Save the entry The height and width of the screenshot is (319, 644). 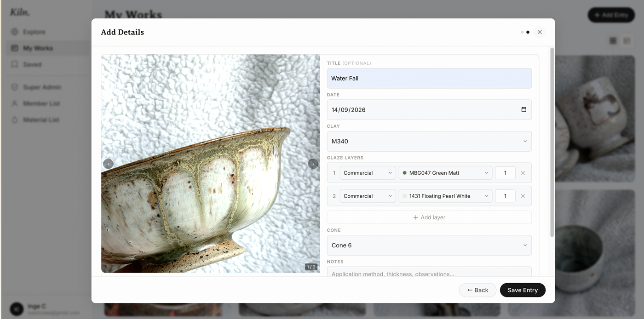click(523, 290)
